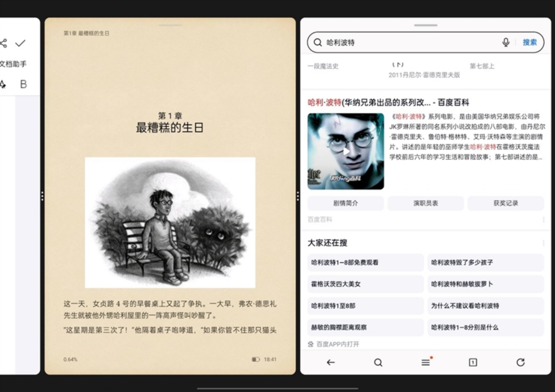This screenshot has height=392, width=555.
Task: Open the 演职员表 tab
Action: click(x=426, y=203)
